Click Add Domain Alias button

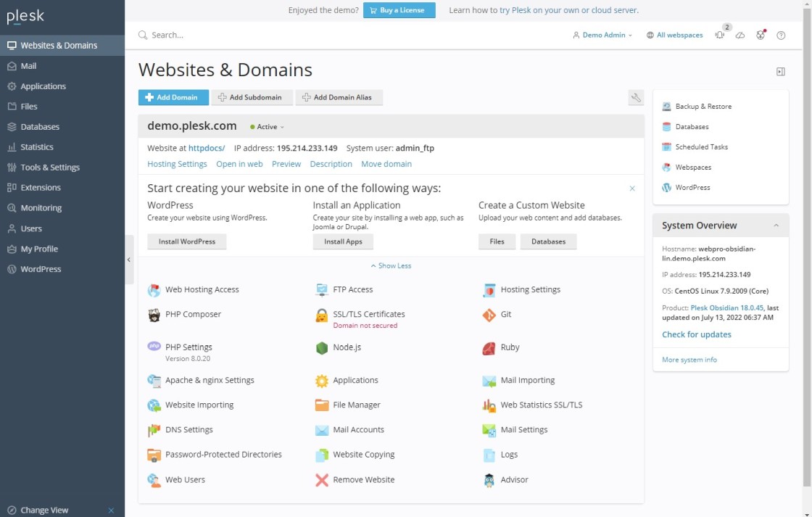click(x=339, y=97)
